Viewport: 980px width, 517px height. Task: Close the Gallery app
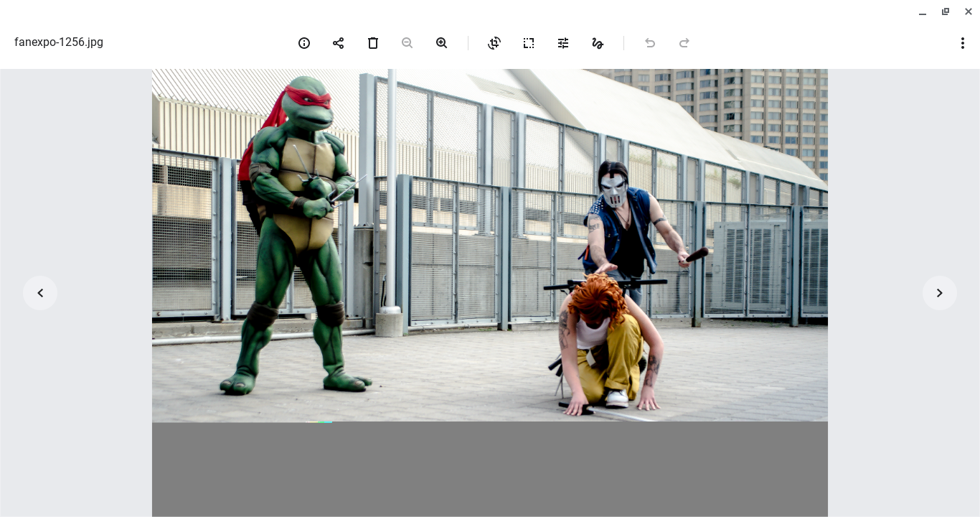[x=969, y=11]
